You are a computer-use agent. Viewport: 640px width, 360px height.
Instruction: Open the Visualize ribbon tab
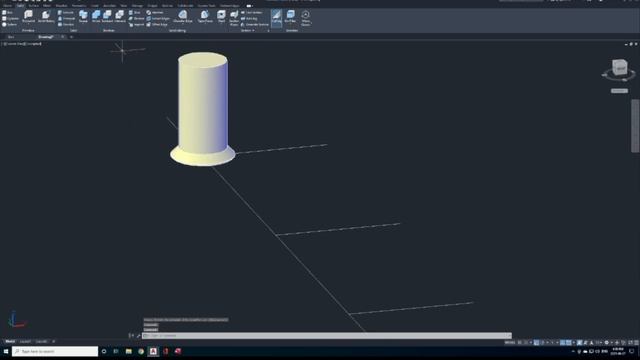click(61, 6)
